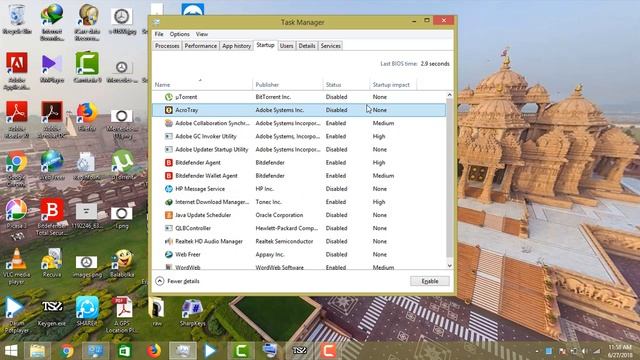
Task: Switch to the Services tab
Action: pyautogui.click(x=331, y=46)
